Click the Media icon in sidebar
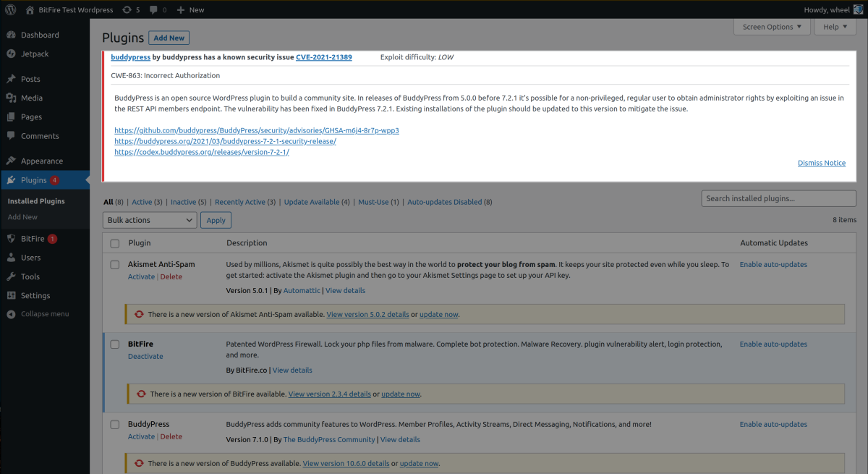 pos(11,98)
